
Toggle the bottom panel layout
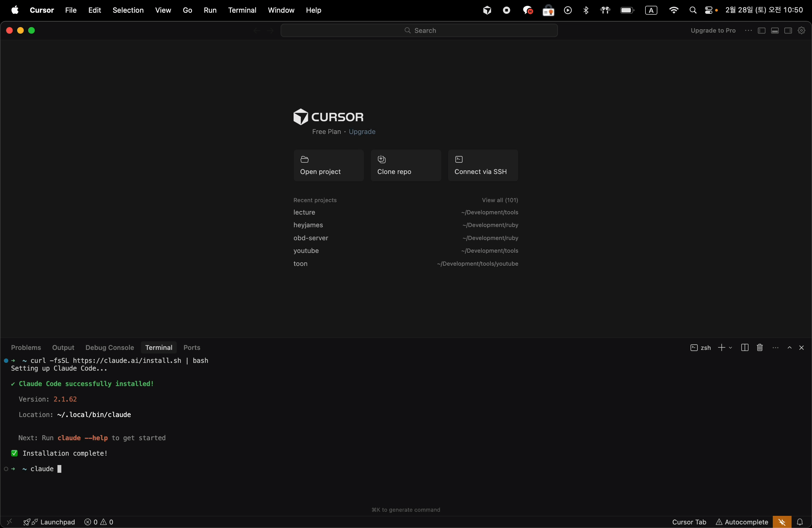pyautogui.click(x=775, y=31)
